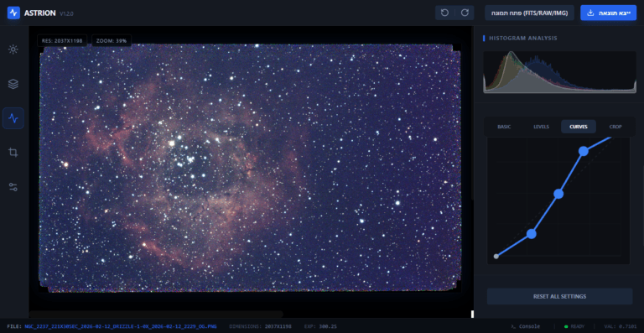Click the VAL: 0.7101 readout
Image resolution: width=644 pixels, height=333 pixels.
point(621,326)
